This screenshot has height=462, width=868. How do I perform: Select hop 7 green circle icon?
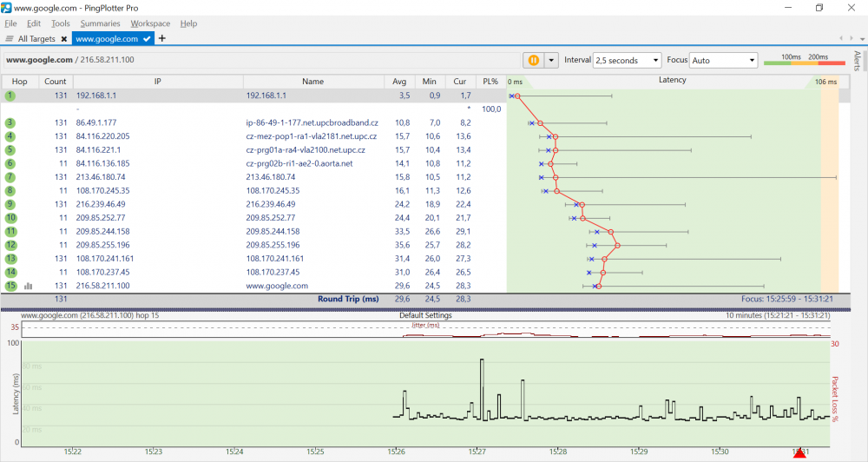[10, 176]
